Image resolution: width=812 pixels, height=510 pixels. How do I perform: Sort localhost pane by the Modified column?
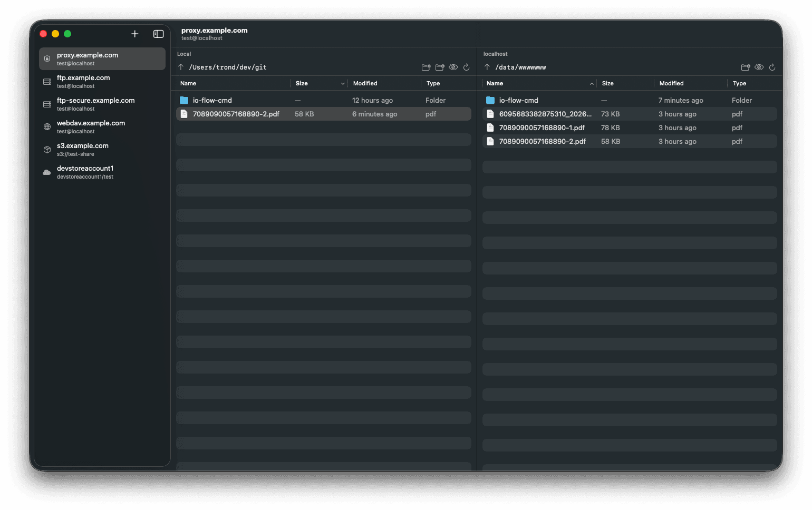point(671,83)
